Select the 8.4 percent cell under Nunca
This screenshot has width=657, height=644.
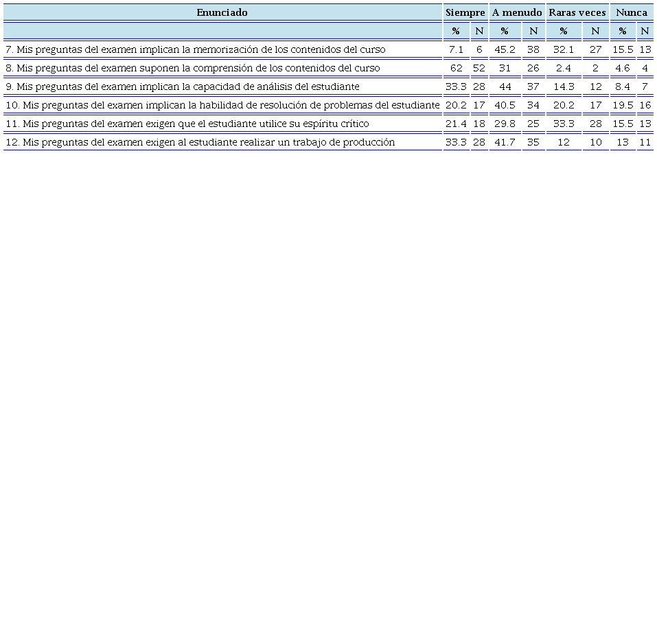(623, 87)
